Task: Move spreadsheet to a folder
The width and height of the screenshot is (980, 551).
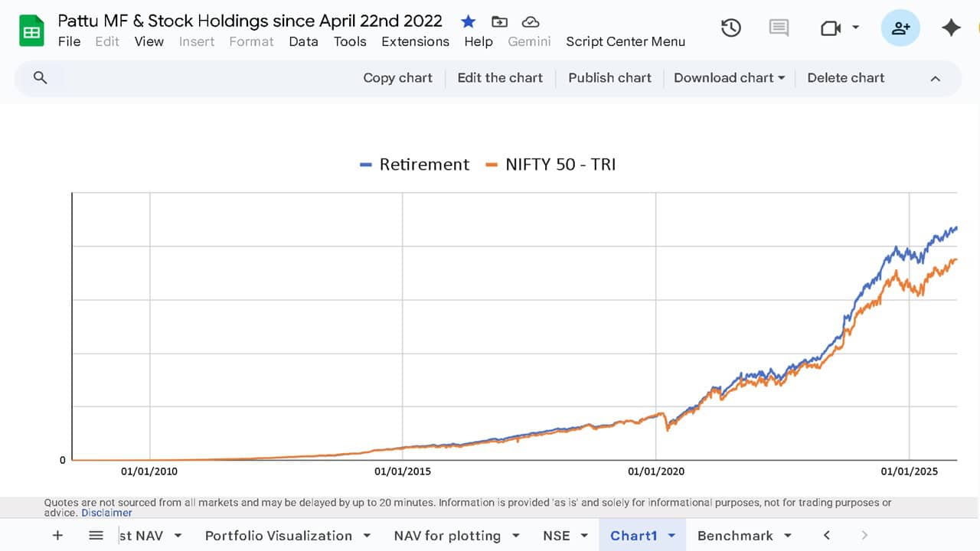Action: (499, 22)
